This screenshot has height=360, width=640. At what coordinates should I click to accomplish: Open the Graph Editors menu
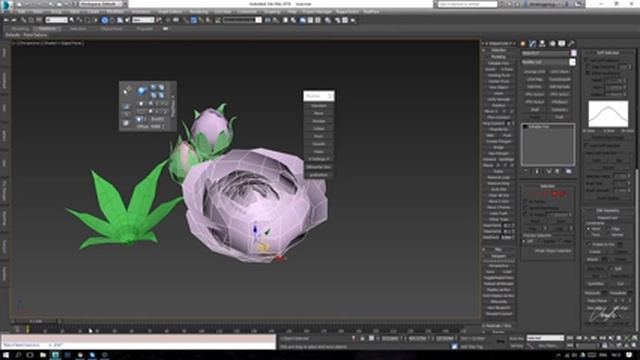pos(169,11)
